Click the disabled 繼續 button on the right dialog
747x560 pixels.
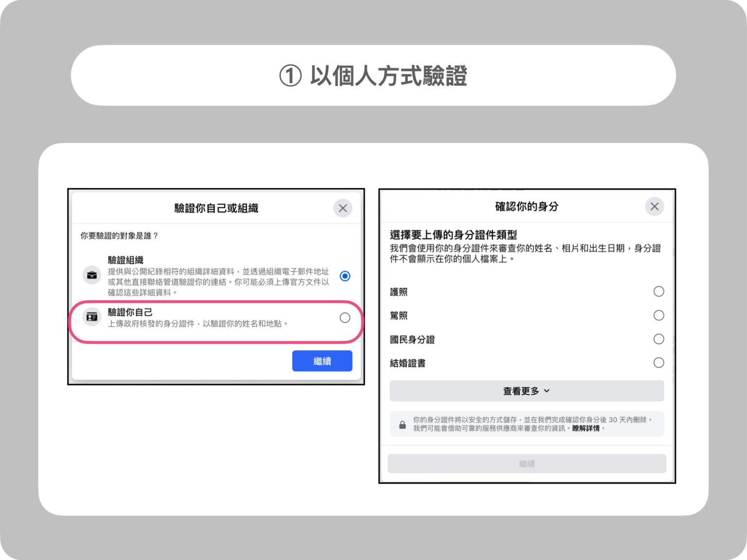pos(527,463)
